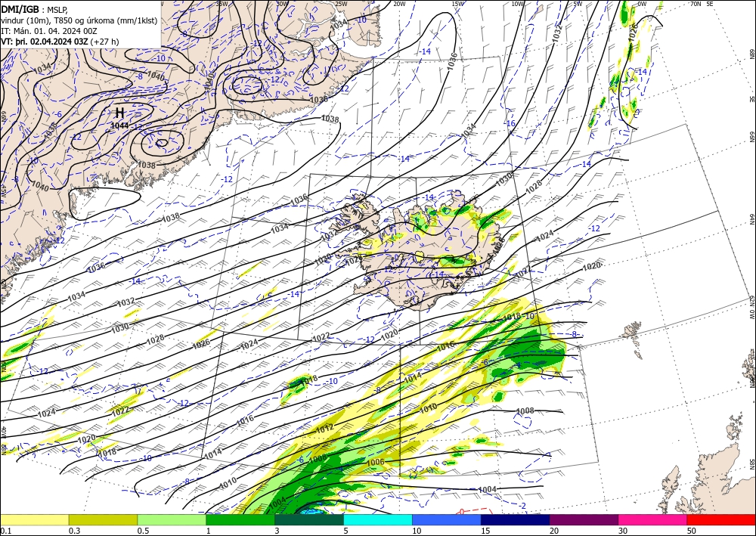
Task: Select the cyan 5 mm legend swatch
Action: tap(378, 519)
